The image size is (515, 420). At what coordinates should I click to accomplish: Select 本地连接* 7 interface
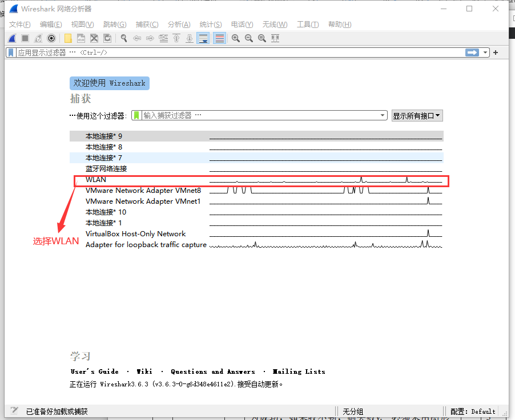[x=256, y=158]
